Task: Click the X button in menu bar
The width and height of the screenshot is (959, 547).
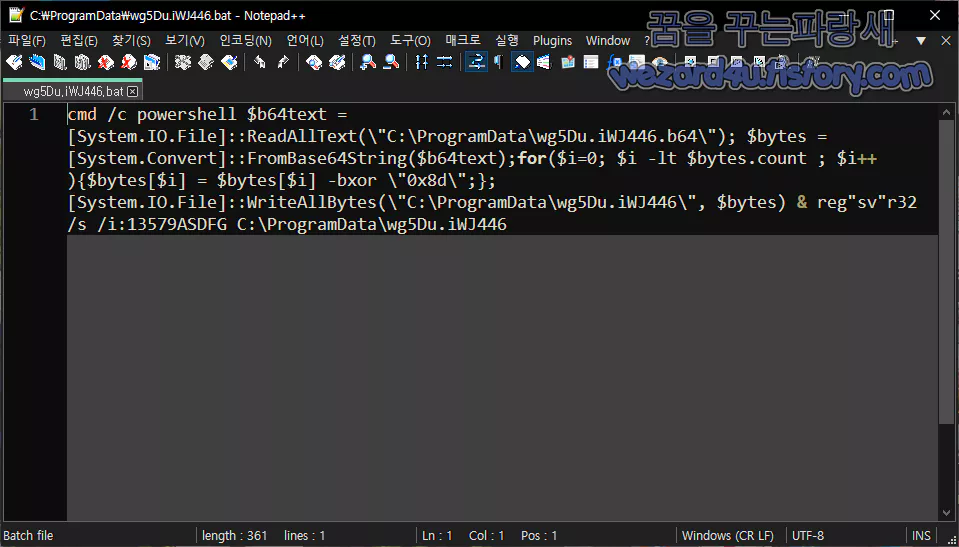Action: (x=945, y=40)
